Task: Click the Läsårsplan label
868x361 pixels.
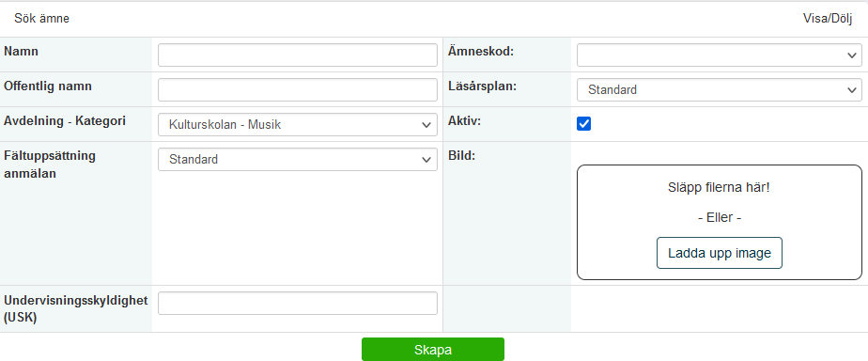Action: 482,86
